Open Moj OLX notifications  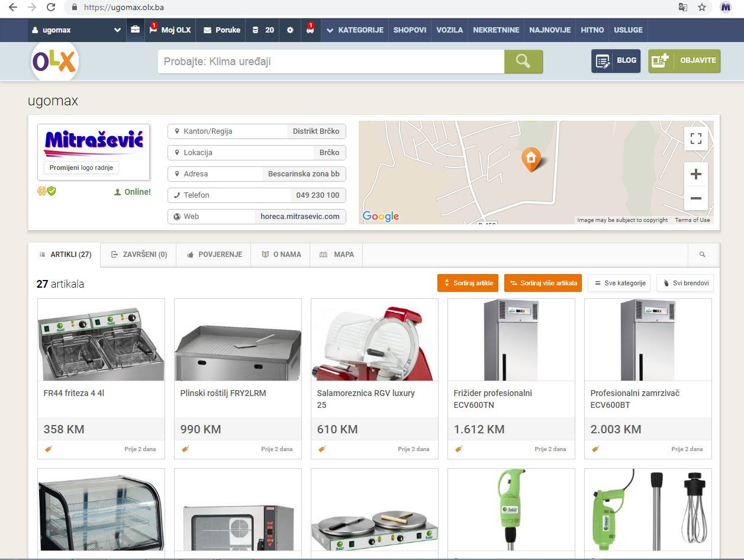tap(170, 30)
